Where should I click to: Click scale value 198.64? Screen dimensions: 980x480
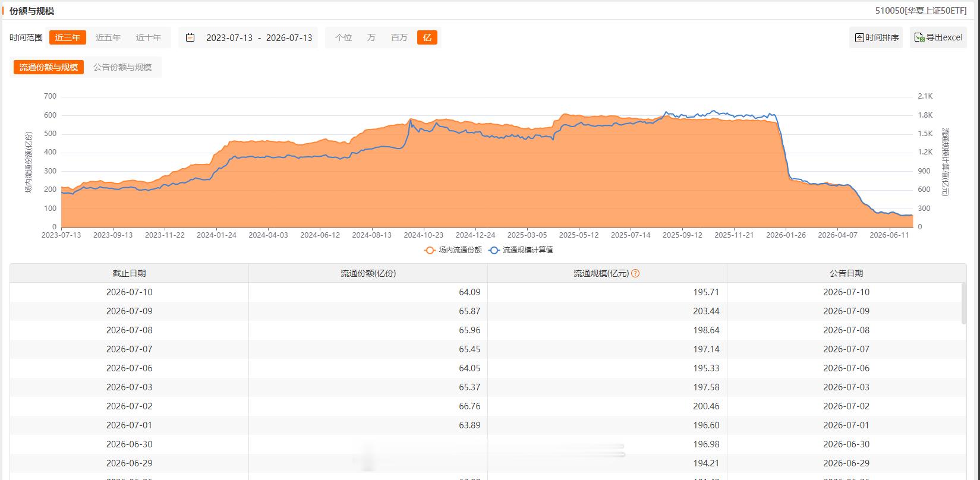(706, 330)
